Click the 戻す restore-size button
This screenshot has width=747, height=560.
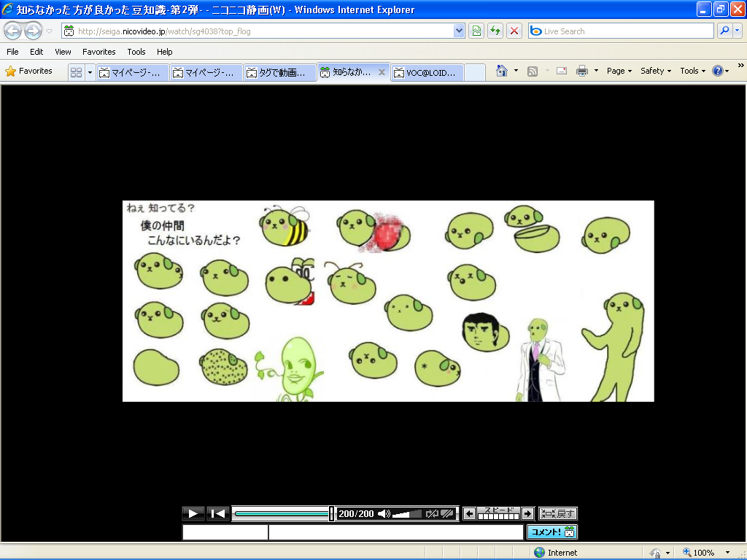coord(558,514)
